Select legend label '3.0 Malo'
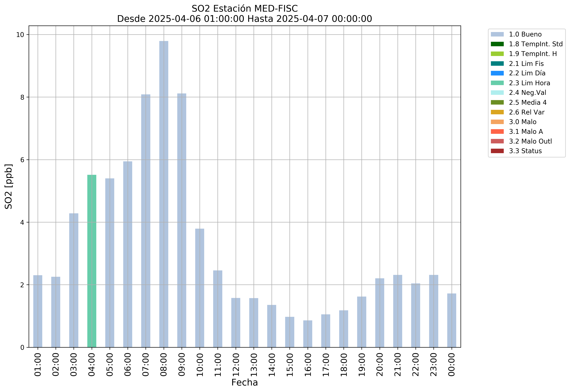Screen dimensions: 570x392 523,122
